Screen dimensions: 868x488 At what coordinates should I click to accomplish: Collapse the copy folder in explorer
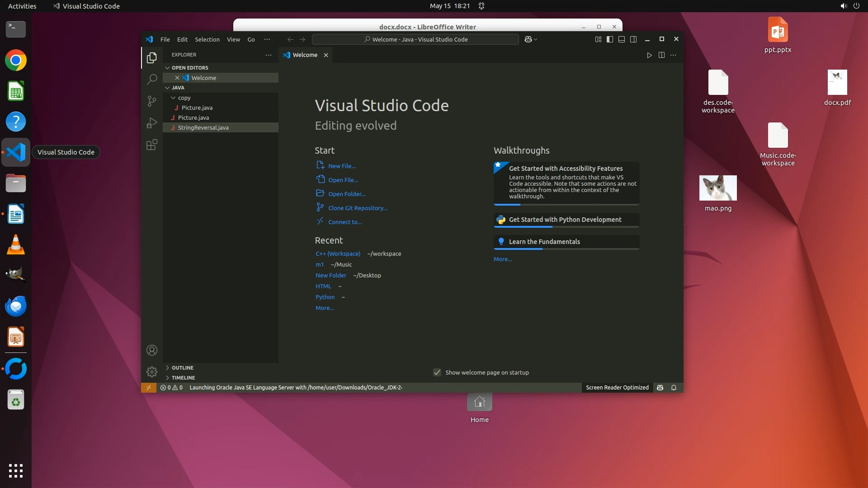173,98
